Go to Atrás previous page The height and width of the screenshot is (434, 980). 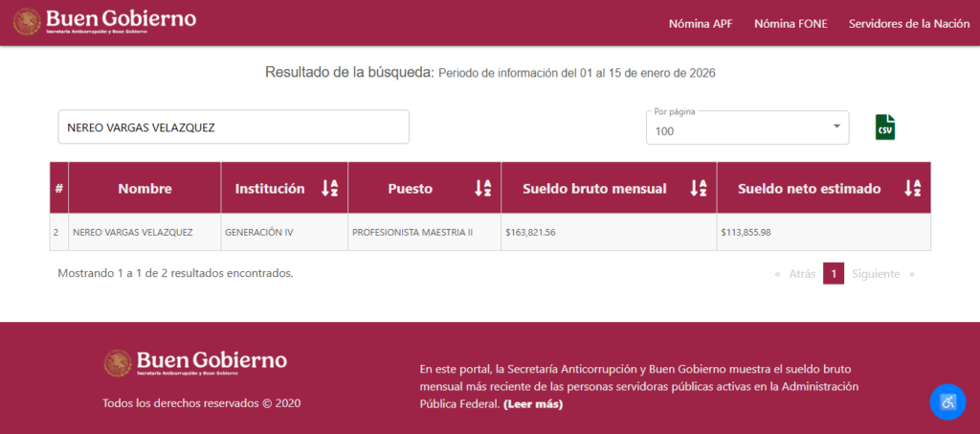coord(795,274)
